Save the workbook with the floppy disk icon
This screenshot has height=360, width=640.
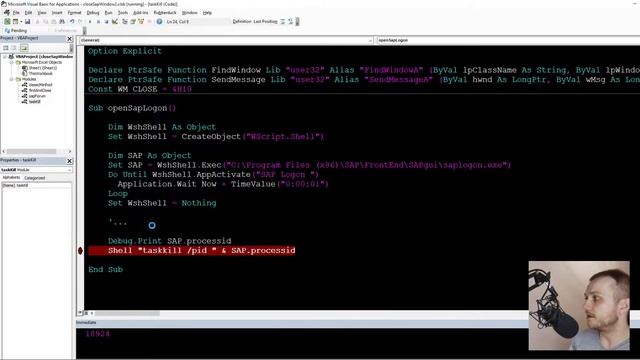[27, 21]
